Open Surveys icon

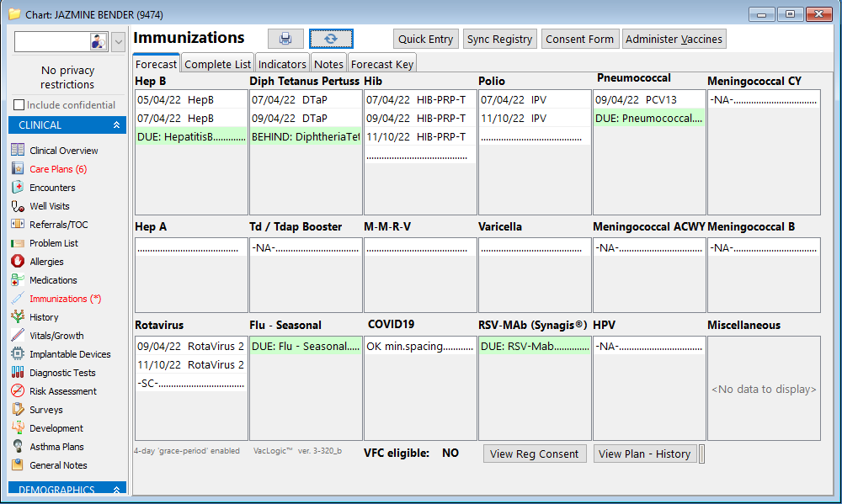click(18, 410)
